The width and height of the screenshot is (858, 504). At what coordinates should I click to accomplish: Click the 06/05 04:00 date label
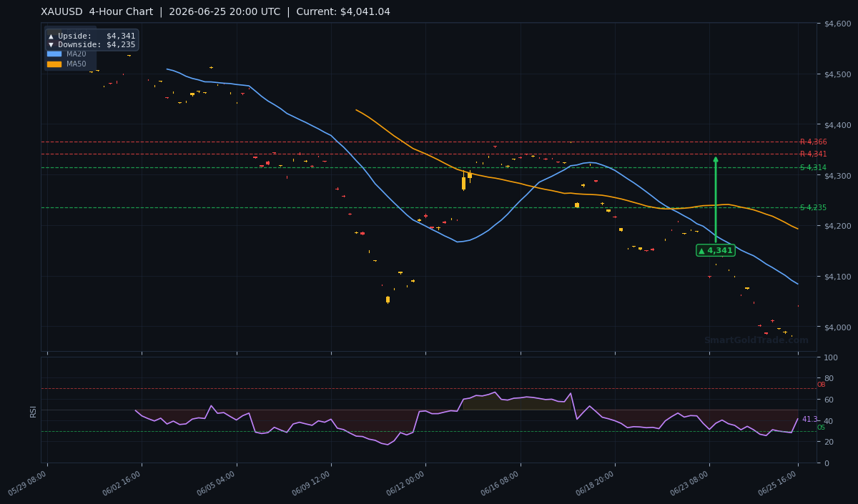(x=217, y=483)
